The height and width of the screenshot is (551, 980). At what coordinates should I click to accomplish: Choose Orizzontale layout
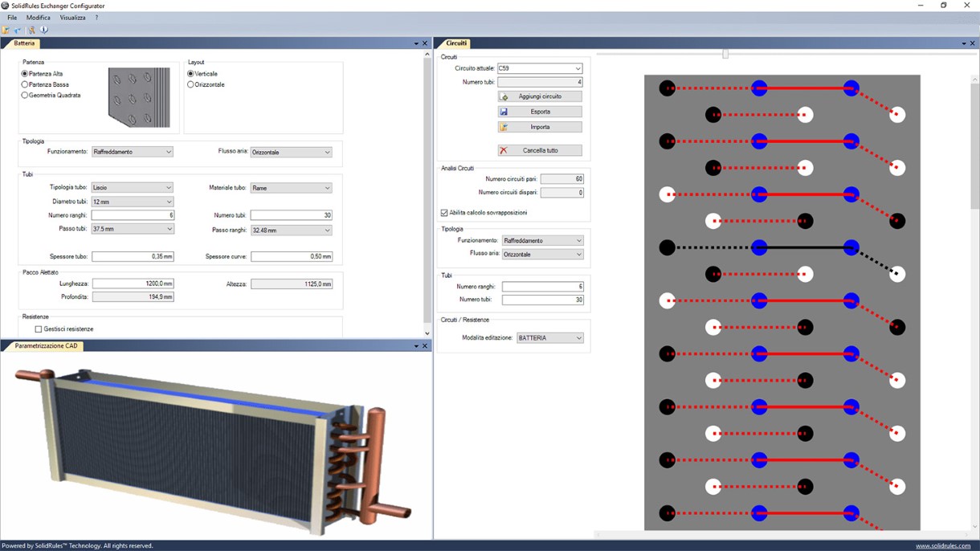190,84
